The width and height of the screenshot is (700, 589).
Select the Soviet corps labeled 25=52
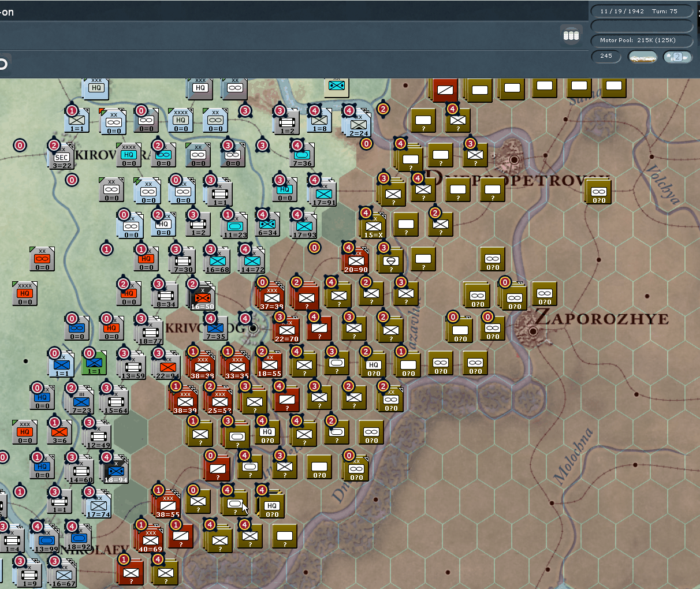(x=219, y=402)
